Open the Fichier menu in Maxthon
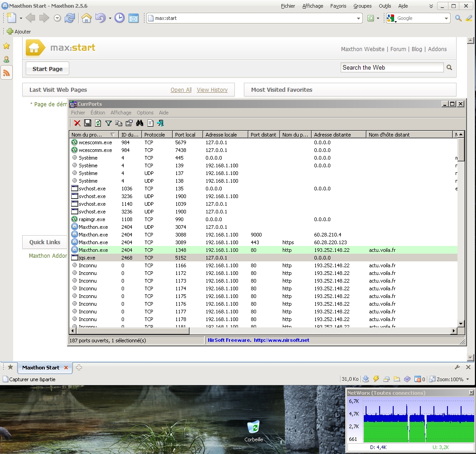Viewport: 476px width, 454px height. pyautogui.click(x=288, y=6)
